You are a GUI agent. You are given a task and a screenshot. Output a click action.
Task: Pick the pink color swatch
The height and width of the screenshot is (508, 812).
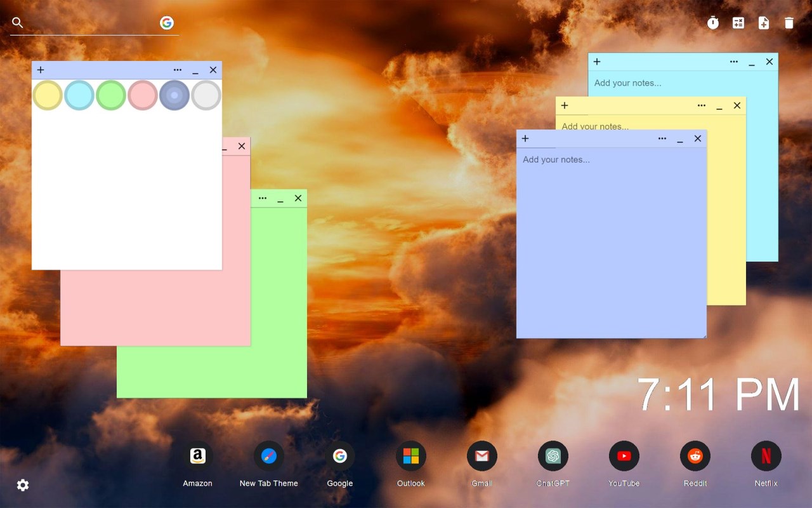143,95
